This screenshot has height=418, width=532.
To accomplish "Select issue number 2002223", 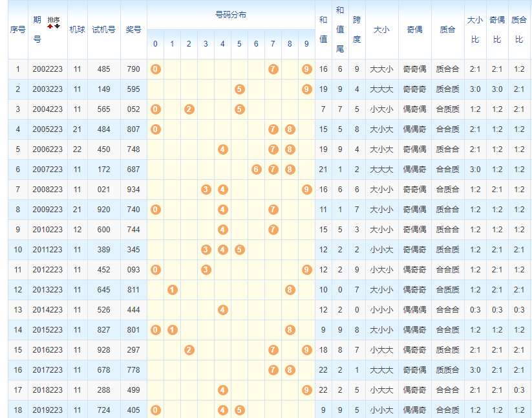I will [48, 69].
